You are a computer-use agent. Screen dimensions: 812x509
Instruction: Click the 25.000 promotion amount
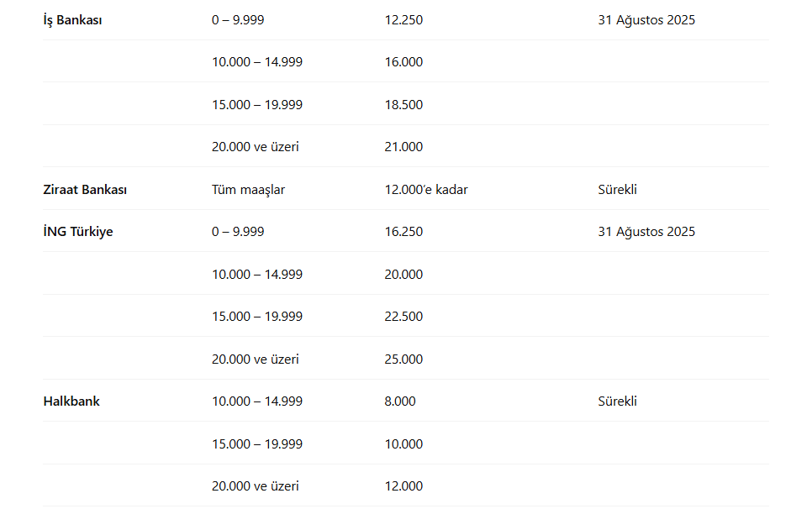coord(403,359)
